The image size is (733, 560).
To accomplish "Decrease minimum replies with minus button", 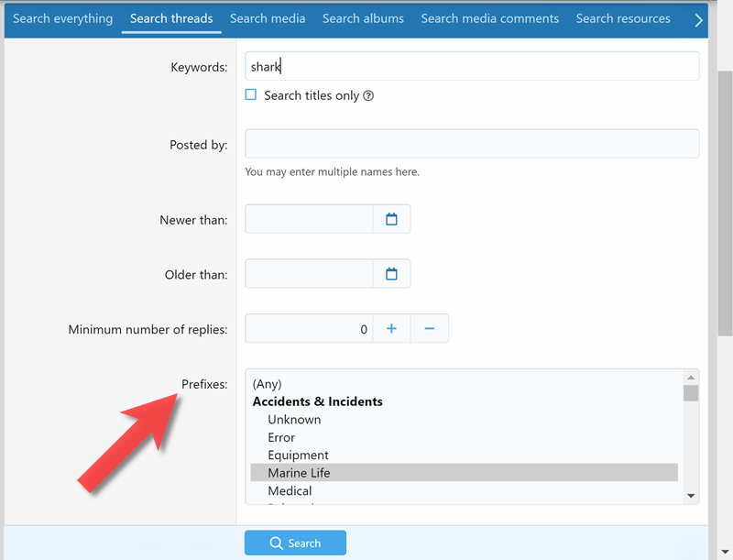I will point(429,329).
